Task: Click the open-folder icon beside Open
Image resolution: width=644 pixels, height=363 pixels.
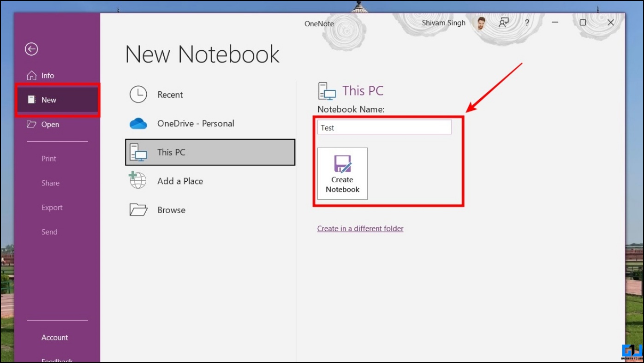Action: coord(31,125)
